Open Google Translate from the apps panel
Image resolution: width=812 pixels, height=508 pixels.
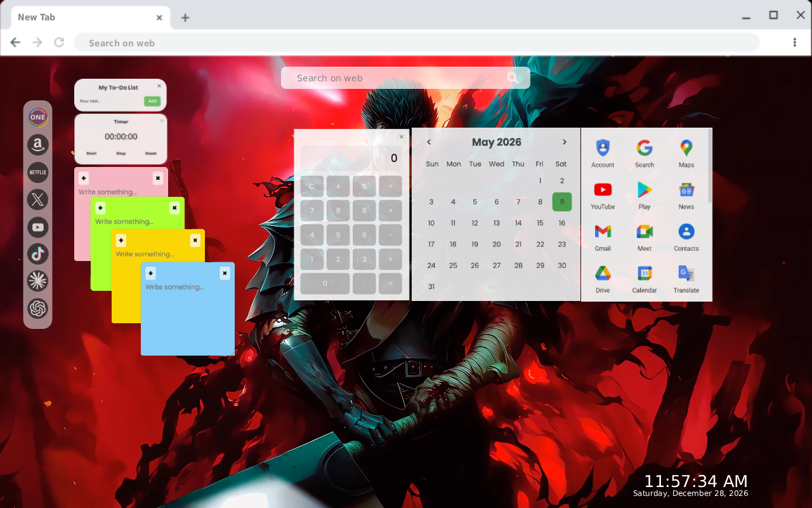tap(686, 279)
